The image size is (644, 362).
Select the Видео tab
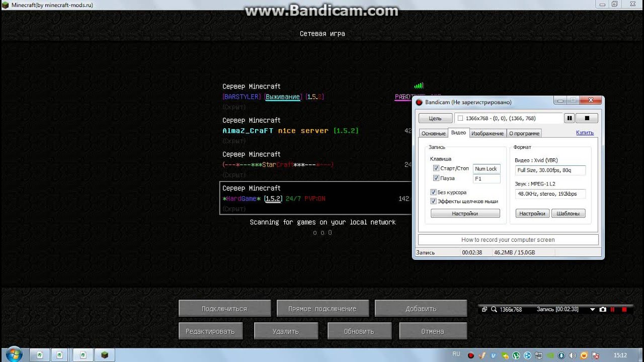[458, 133]
